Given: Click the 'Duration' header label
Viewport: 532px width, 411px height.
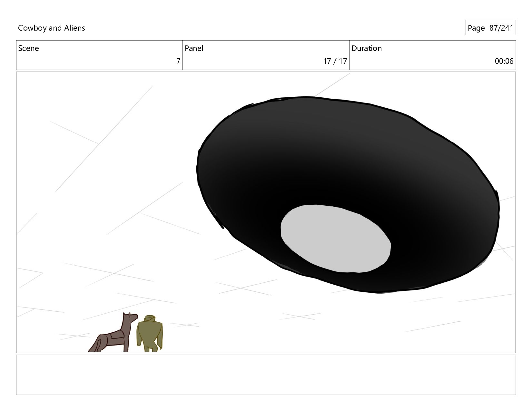Looking at the screenshot, I should click(x=367, y=48).
